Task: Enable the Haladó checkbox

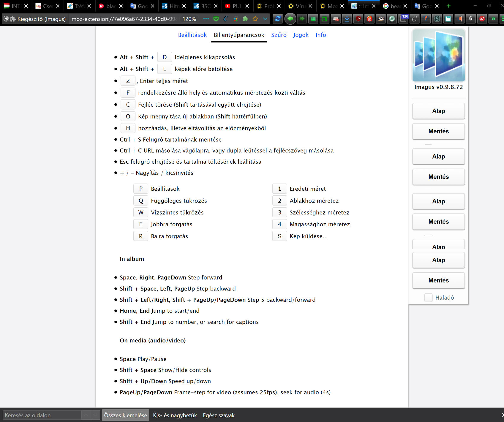Action: pos(428,298)
